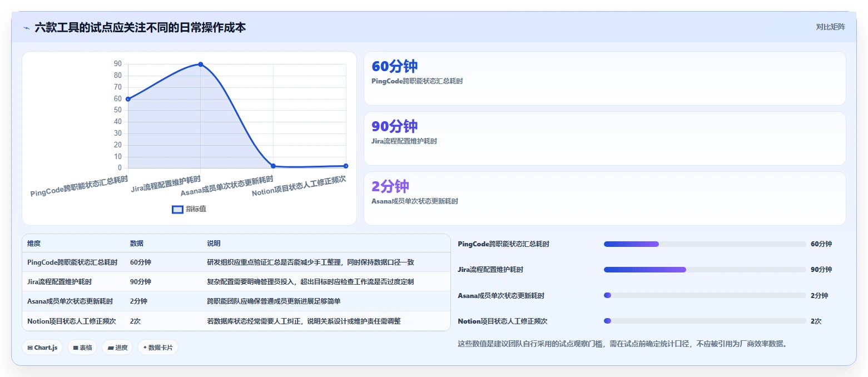Click the Asana成员单次状态更新耗时 progress bar
Viewport: 868px width, 377px height.
point(705,295)
